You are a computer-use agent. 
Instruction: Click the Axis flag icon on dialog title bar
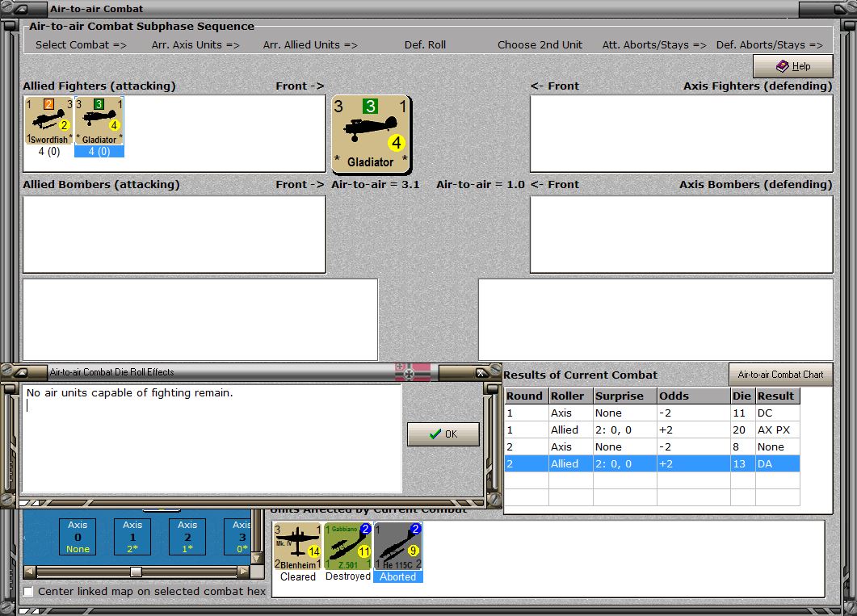tap(413, 372)
